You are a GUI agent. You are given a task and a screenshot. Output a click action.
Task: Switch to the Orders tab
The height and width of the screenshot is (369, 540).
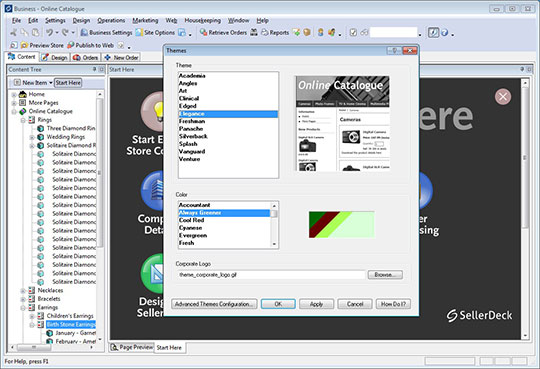point(86,58)
